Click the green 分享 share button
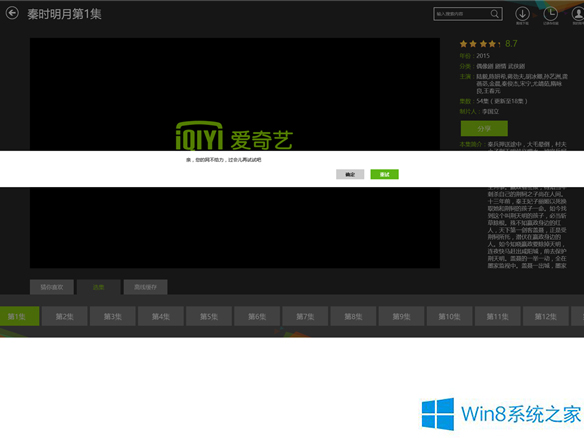584x438 pixels. click(x=484, y=128)
